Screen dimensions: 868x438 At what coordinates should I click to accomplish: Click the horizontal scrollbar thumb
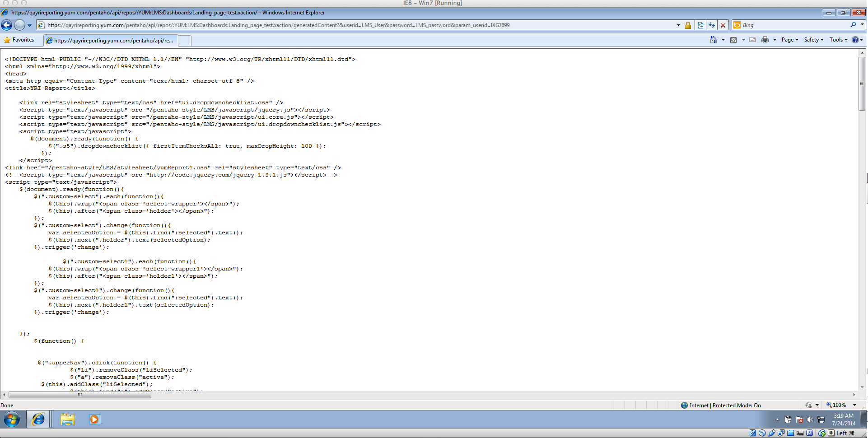pos(80,395)
